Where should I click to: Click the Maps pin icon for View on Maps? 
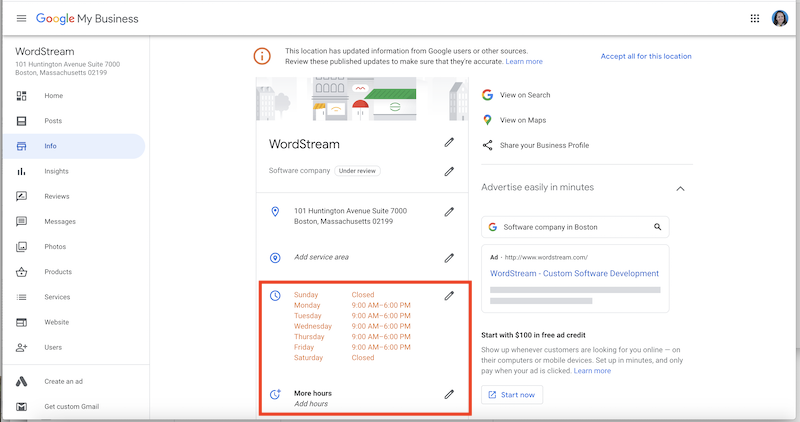point(488,120)
